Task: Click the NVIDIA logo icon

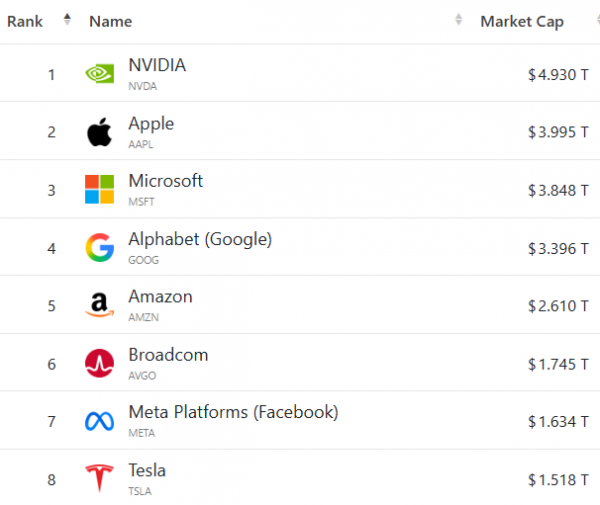Action: [x=100, y=73]
